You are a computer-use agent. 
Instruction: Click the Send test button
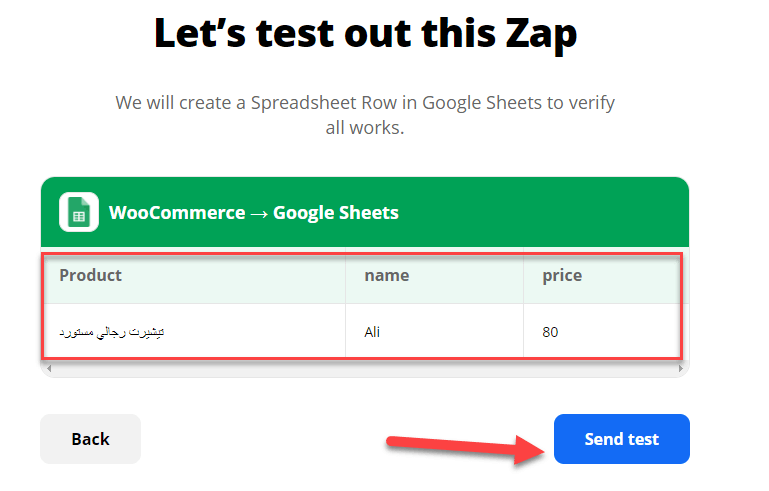(x=621, y=439)
